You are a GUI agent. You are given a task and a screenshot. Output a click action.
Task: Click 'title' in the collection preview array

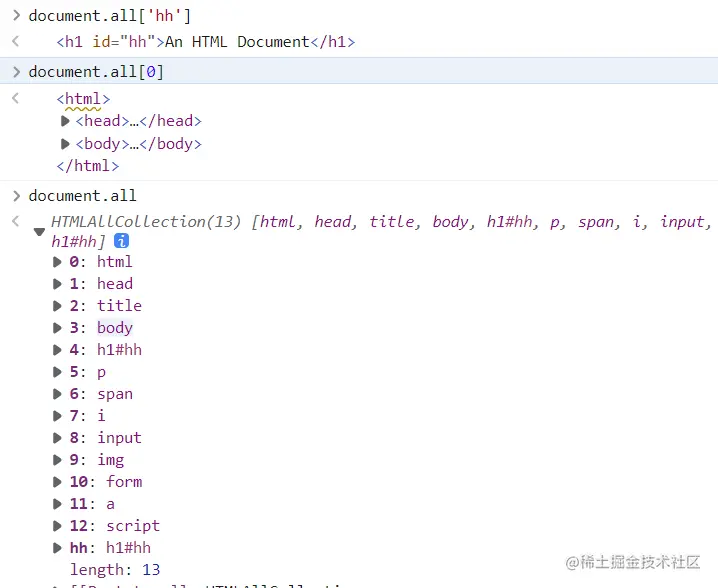point(392,222)
